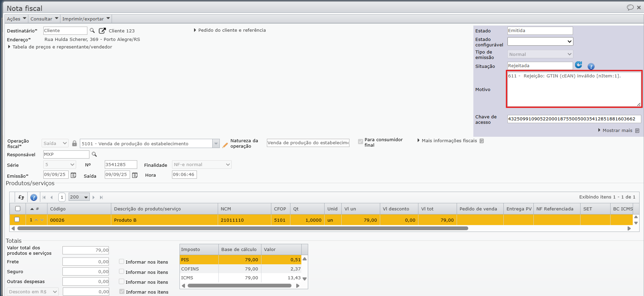Open the Imprimir/exportar menu
The image size is (644, 296).
pos(86,19)
